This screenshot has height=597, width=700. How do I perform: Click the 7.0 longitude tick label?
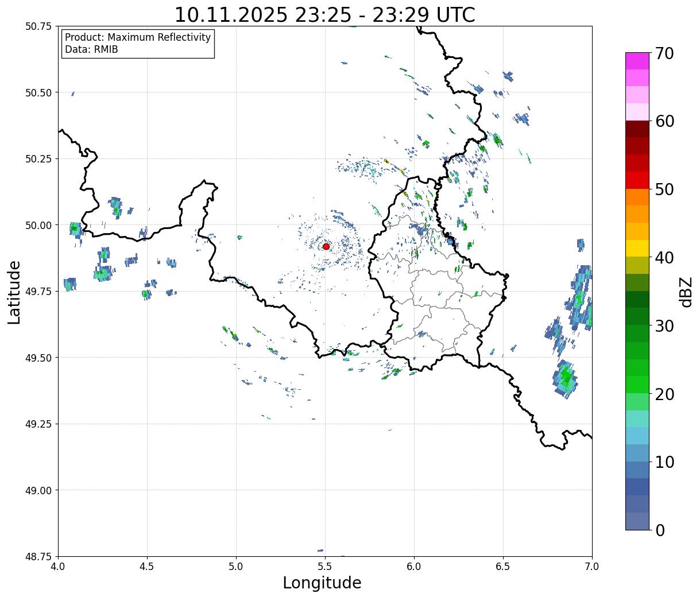(592, 567)
